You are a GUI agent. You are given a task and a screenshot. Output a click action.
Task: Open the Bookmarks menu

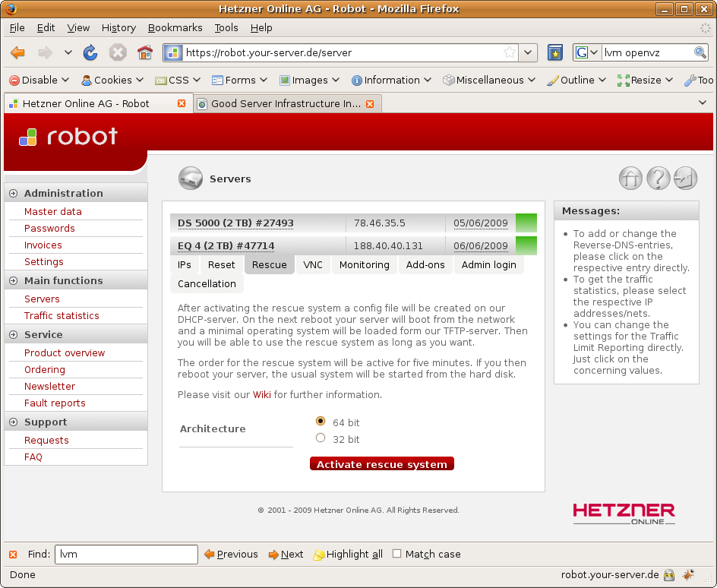click(x=175, y=28)
